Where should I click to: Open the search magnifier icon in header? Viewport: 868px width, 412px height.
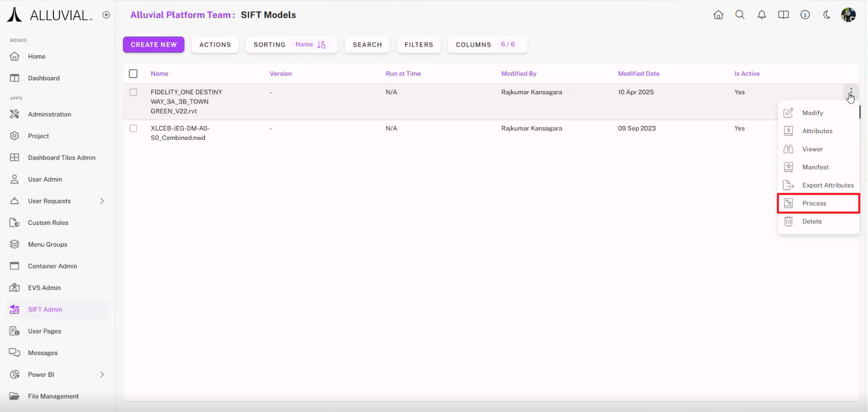point(740,15)
